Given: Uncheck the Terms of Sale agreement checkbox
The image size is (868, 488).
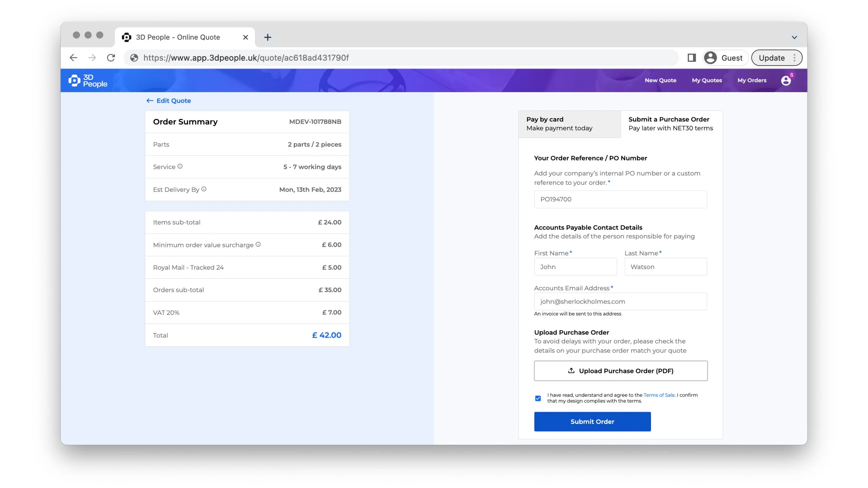Looking at the screenshot, I should (x=538, y=398).
